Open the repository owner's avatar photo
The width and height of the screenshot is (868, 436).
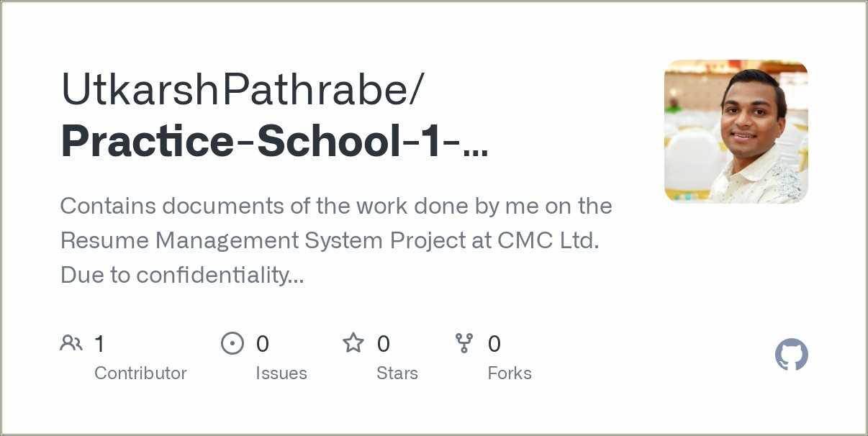(x=736, y=131)
